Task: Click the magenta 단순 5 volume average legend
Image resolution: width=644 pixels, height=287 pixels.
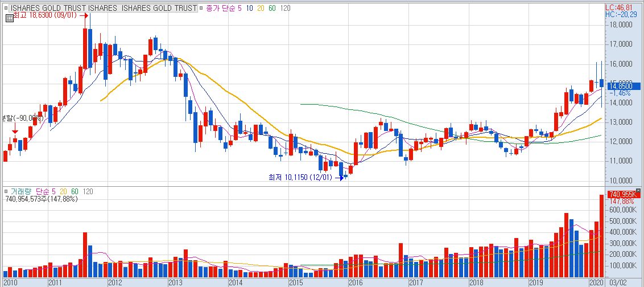Action: tap(46, 191)
